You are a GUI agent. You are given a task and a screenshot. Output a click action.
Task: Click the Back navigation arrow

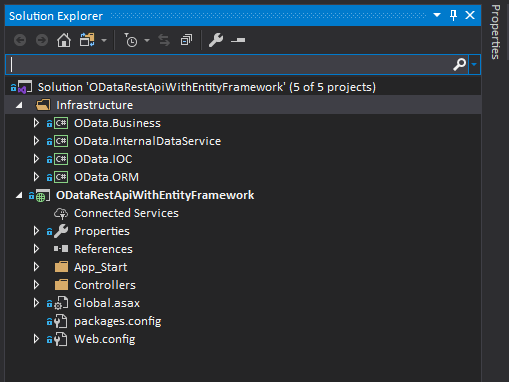pos(20,40)
